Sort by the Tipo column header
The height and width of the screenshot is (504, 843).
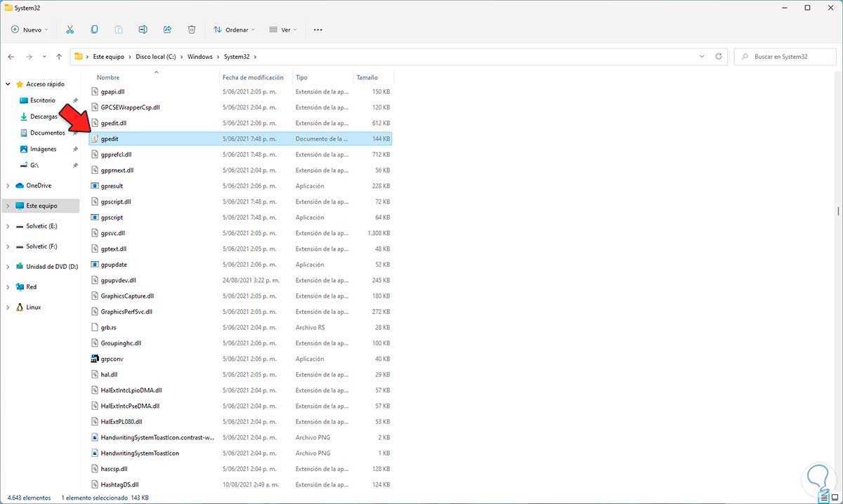(x=301, y=77)
